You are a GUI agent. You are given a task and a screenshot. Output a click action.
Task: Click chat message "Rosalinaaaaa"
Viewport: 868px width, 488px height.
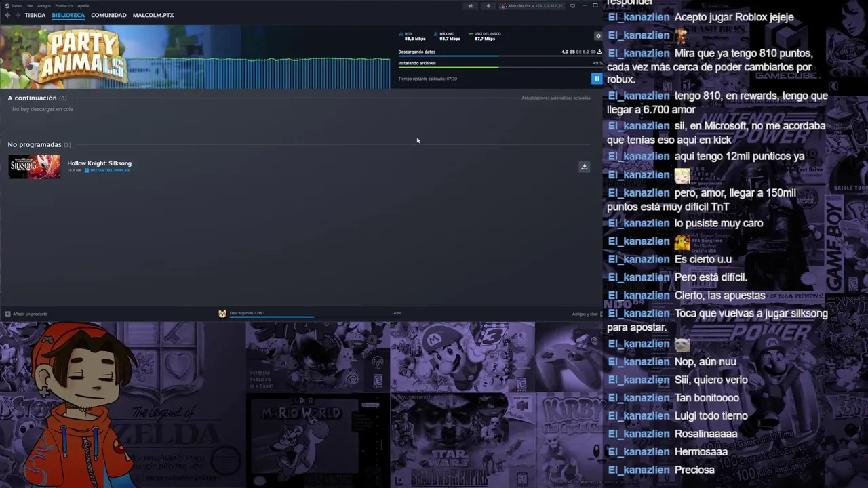coord(706,434)
